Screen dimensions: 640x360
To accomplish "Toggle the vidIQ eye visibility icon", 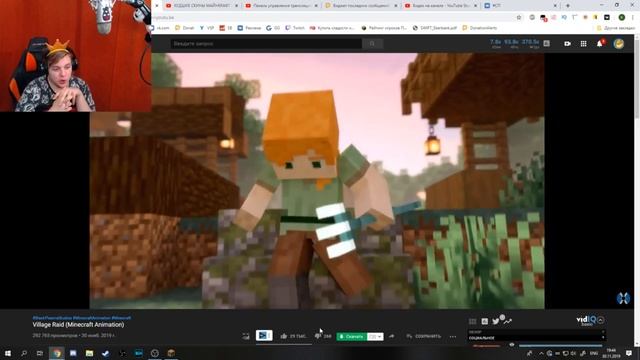I will pyautogui.click(x=511, y=345).
